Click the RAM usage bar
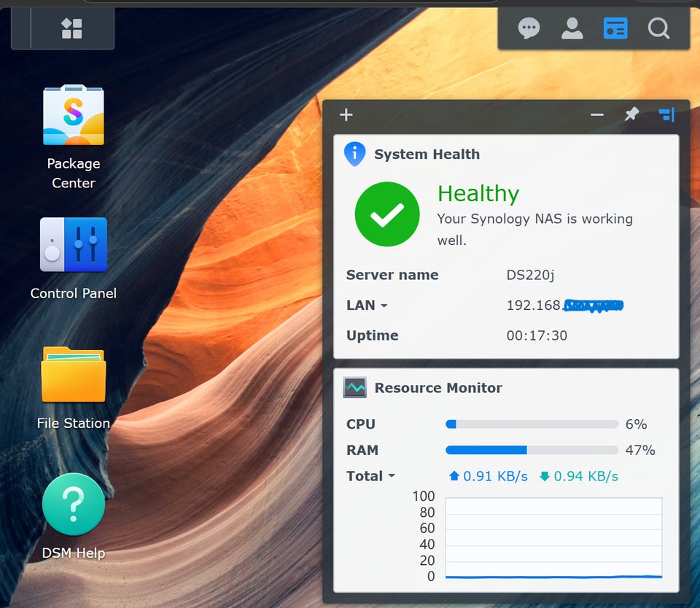 point(532,450)
